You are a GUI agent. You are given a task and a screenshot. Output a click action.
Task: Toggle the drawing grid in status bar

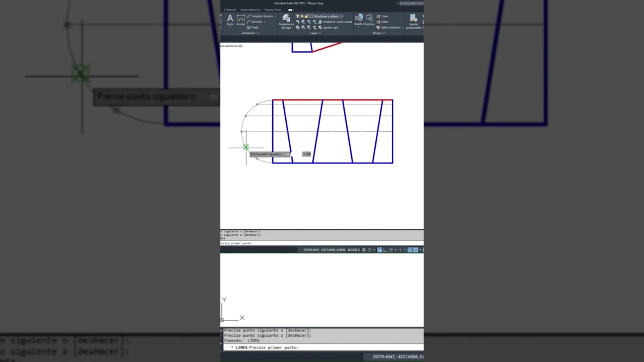[x=364, y=249]
